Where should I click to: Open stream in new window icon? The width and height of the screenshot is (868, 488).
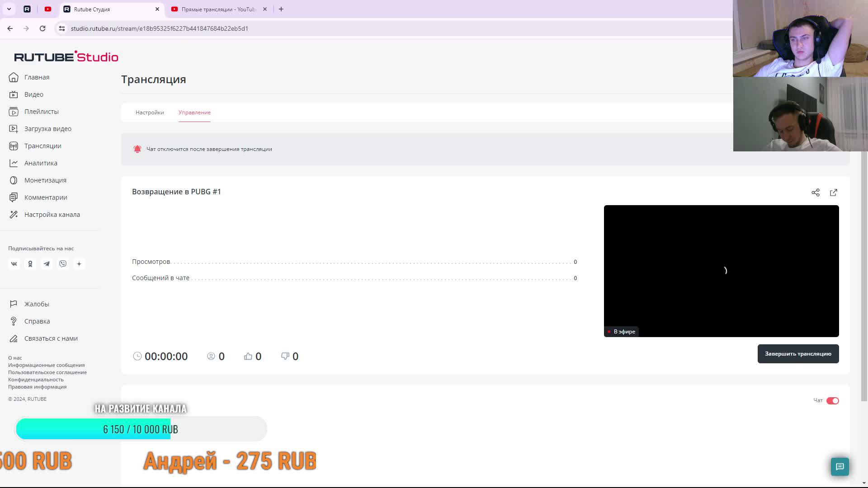833,192
